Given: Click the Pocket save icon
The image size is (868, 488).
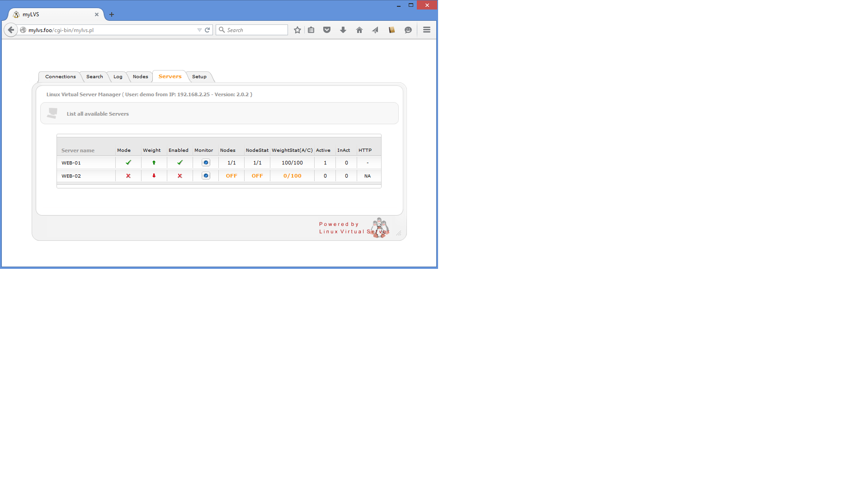Looking at the screenshot, I should click(327, 30).
